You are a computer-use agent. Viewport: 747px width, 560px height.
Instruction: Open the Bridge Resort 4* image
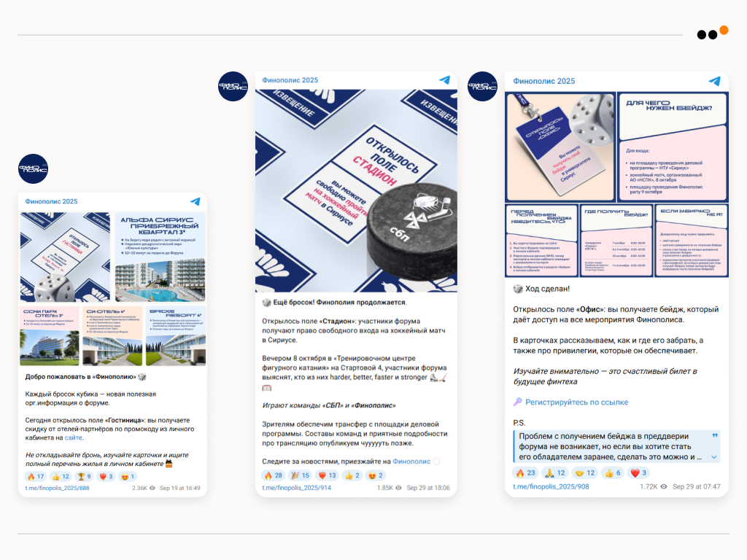(x=175, y=335)
